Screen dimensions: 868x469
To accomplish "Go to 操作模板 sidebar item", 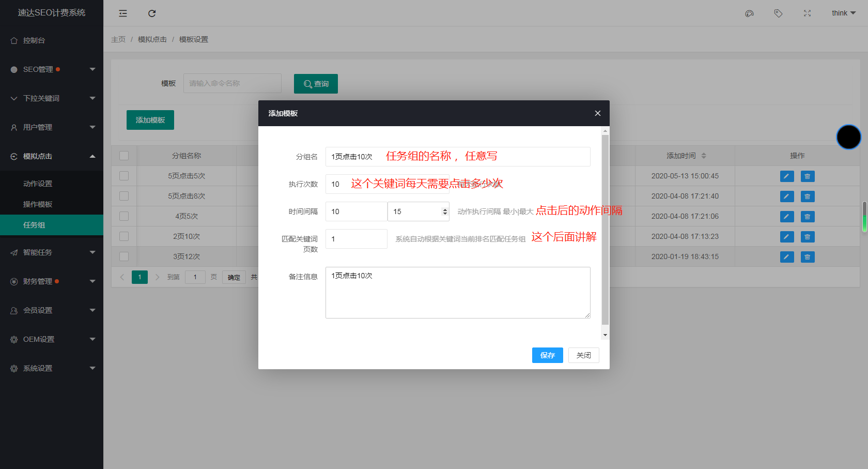I will click(x=38, y=204).
